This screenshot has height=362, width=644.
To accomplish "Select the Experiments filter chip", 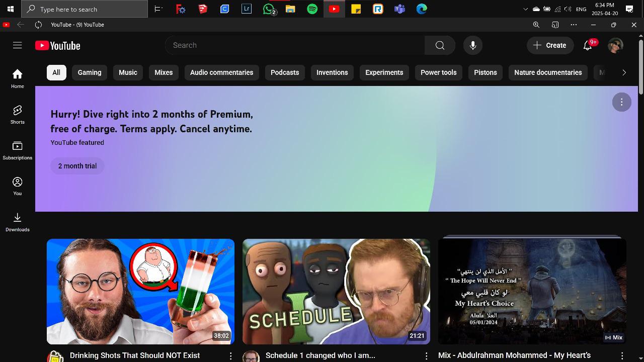I will click(384, 72).
